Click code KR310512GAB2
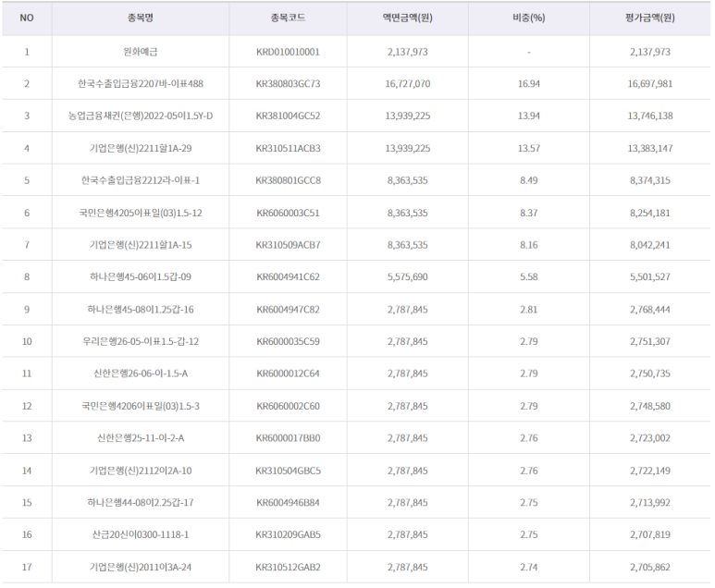715x588 pixels. coord(288,568)
